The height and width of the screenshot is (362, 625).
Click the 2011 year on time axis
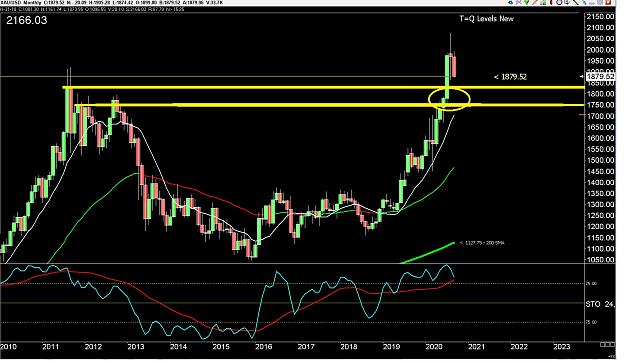pyautogui.click(x=50, y=347)
